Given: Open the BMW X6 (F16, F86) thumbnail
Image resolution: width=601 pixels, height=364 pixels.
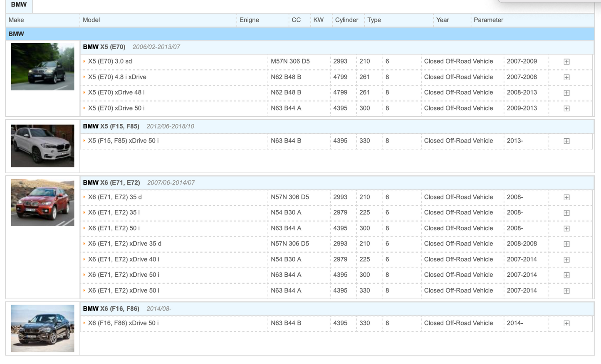Looking at the screenshot, I should [42, 328].
